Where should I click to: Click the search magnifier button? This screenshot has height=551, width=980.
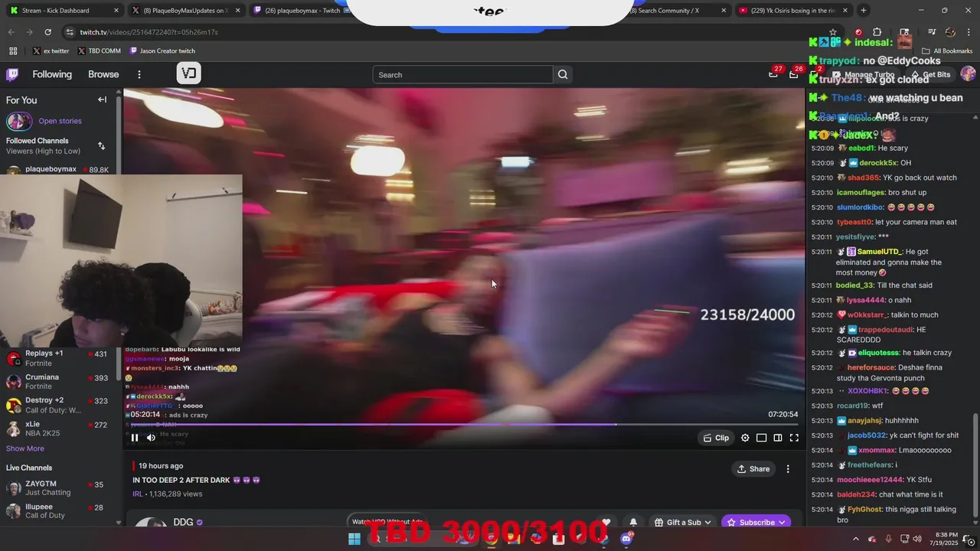click(x=563, y=74)
